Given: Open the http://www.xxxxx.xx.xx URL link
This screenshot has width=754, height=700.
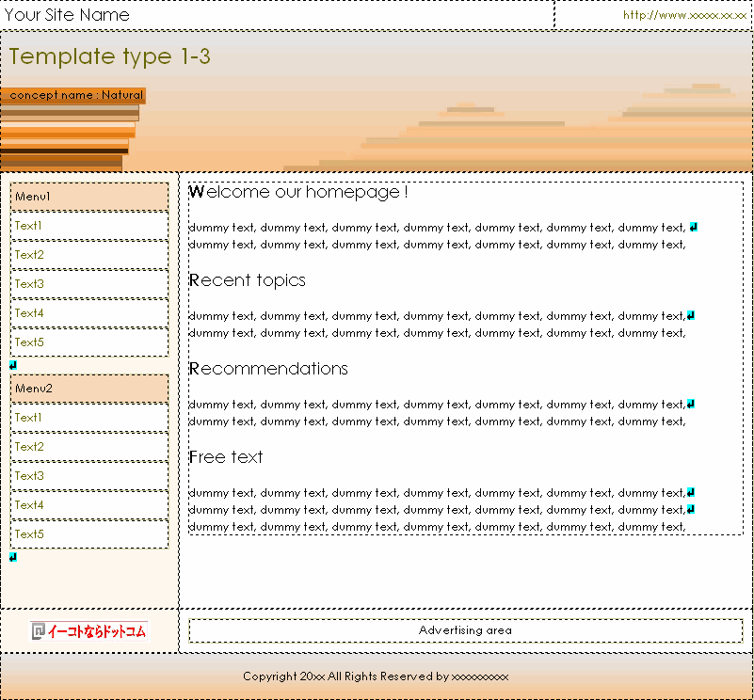Looking at the screenshot, I should [x=684, y=15].
